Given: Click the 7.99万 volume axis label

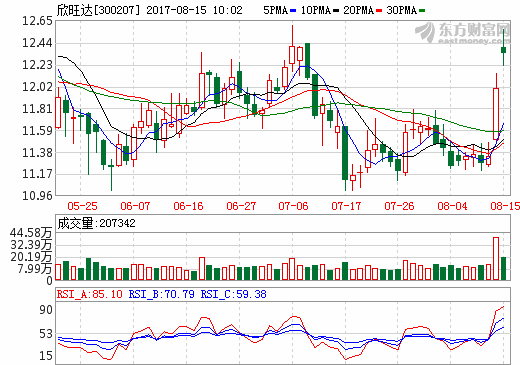Looking at the screenshot, I should tap(35, 269).
